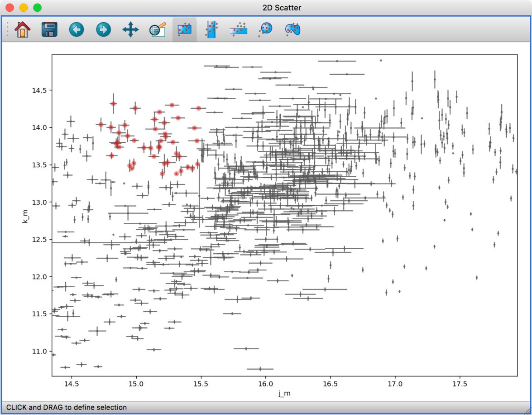The height and width of the screenshot is (415, 532).
Task: Select the vertical range selection tool
Action: [211, 29]
